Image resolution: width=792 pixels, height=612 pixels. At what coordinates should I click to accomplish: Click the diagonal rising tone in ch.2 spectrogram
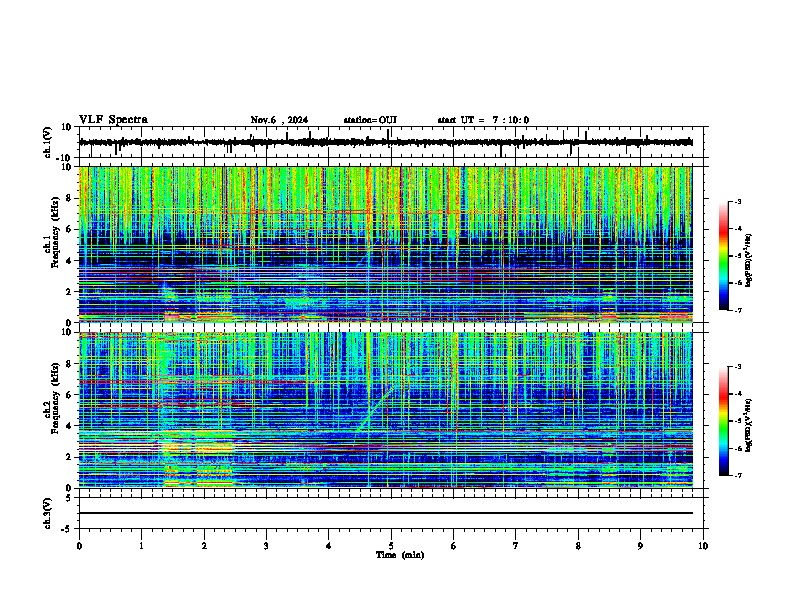pos(375,409)
